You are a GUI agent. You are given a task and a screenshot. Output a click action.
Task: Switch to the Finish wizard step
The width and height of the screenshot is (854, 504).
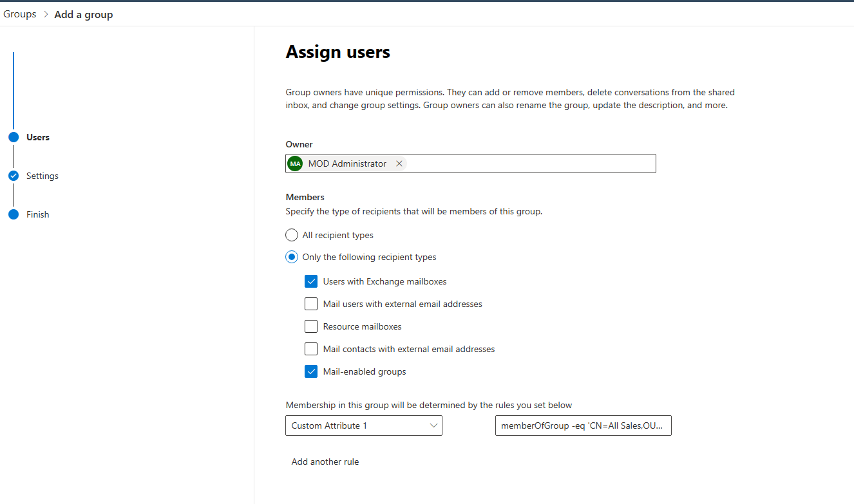pos(38,214)
